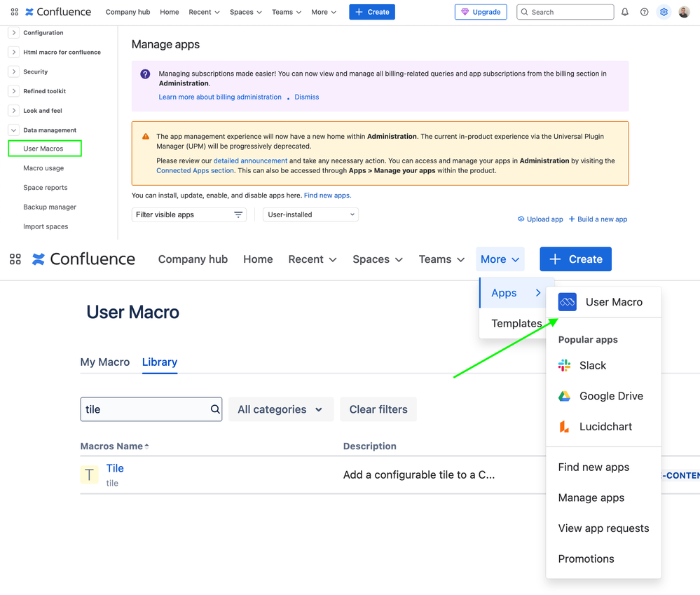Open Backup manager in the sidebar
Viewport: 700px width, 595px height.
tap(50, 207)
